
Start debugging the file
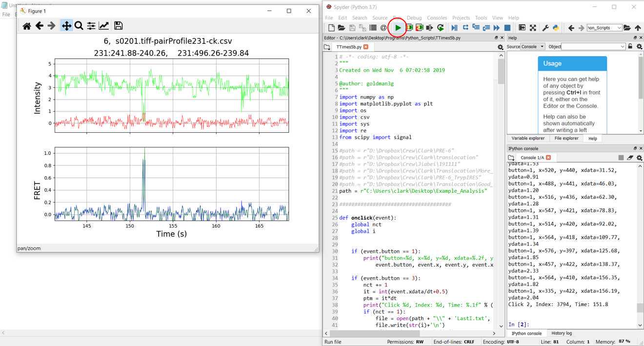coord(455,28)
